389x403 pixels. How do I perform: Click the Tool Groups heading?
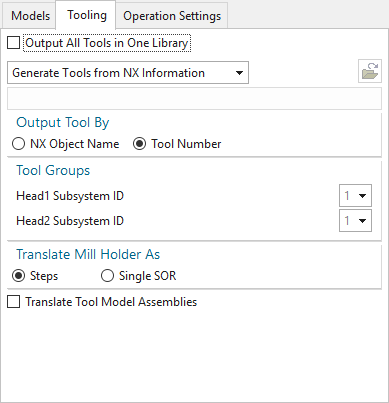[x=53, y=171]
